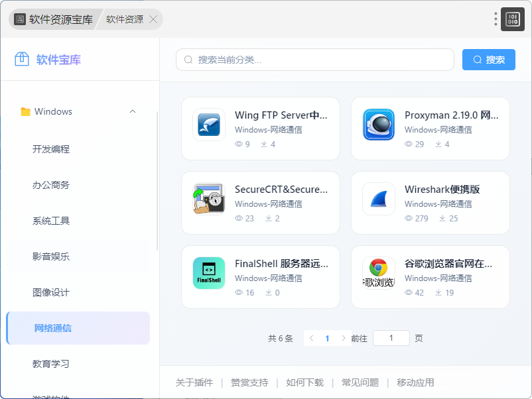Open the SecureCRT app icon
Image resolution: width=532 pixels, height=399 pixels.
[x=209, y=199]
